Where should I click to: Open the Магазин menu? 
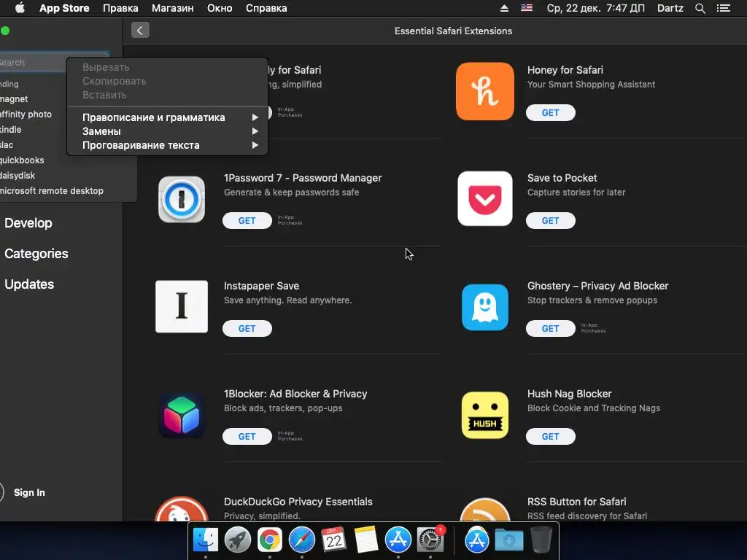(172, 8)
